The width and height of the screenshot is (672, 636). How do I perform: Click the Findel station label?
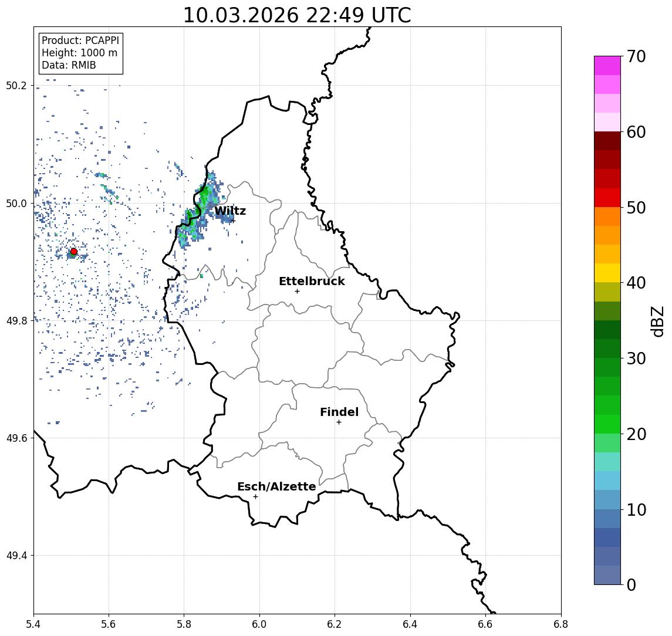[x=339, y=412]
